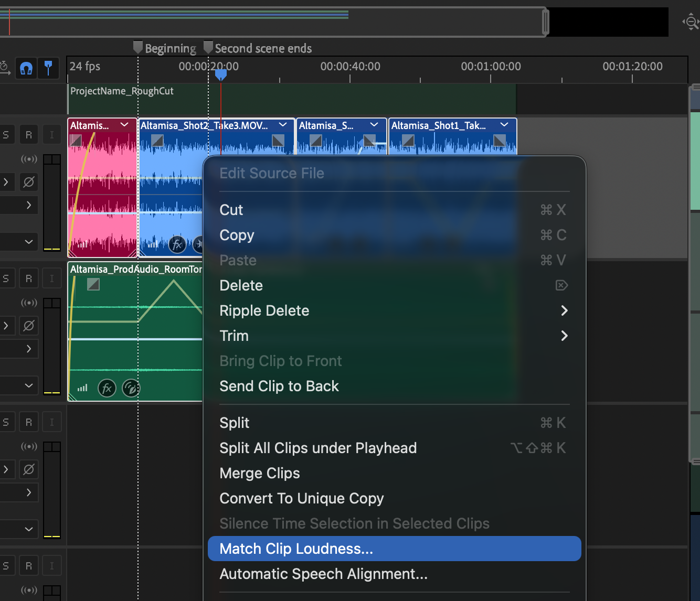Click monitor input icon on second track
The height and width of the screenshot is (601, 700).
51,278
